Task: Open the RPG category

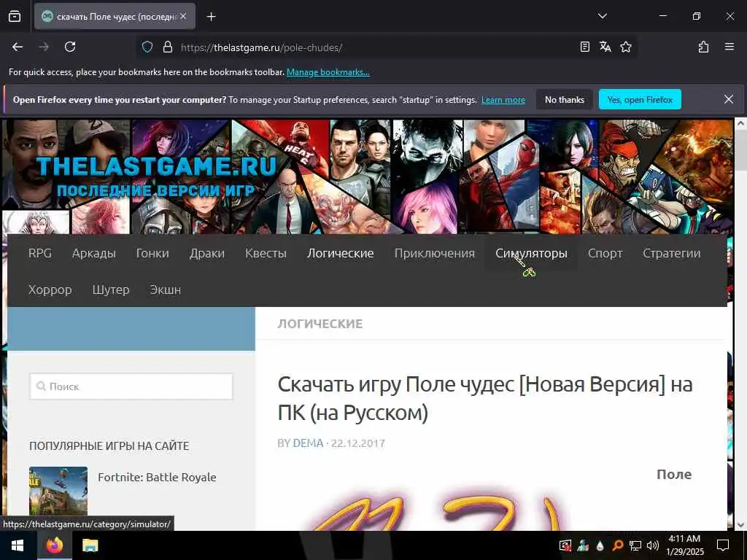Action: (40, 253)
